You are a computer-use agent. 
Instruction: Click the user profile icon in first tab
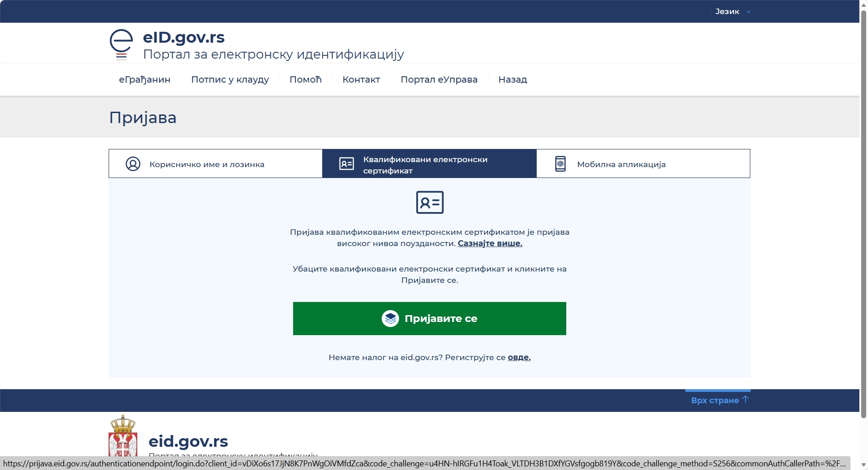133,164
